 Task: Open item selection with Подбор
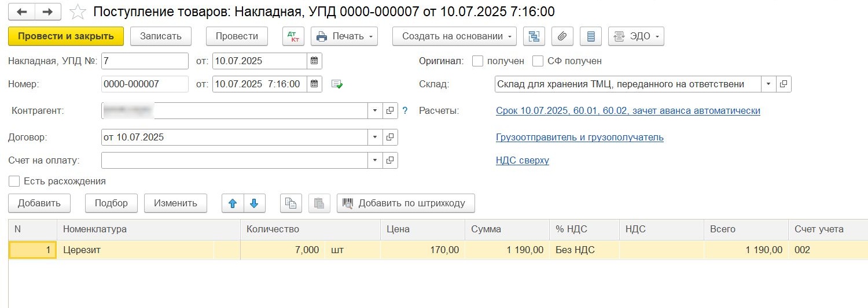(x=111, y=203)
